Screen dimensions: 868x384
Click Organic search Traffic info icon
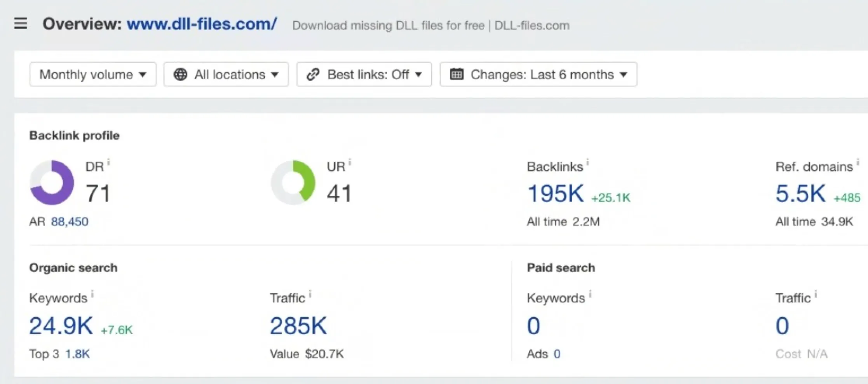click(310, 294)
